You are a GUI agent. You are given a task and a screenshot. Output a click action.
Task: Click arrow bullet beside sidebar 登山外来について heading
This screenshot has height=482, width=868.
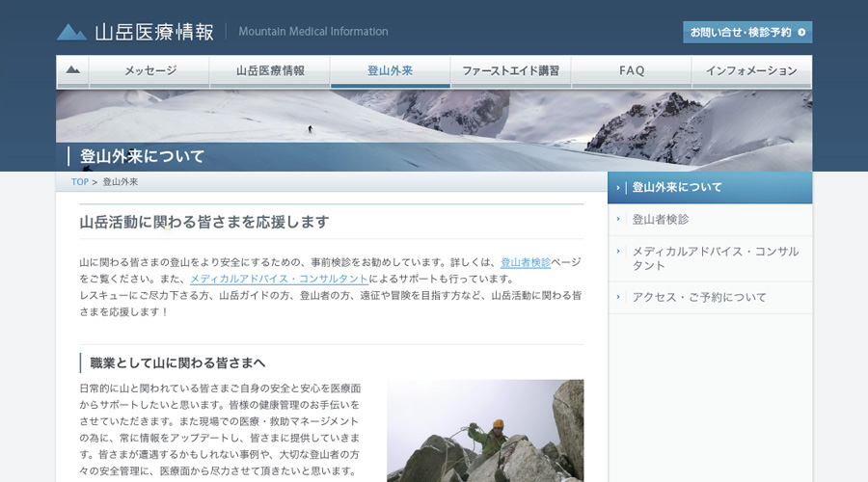pyautogui.click(x=619, y=188)
